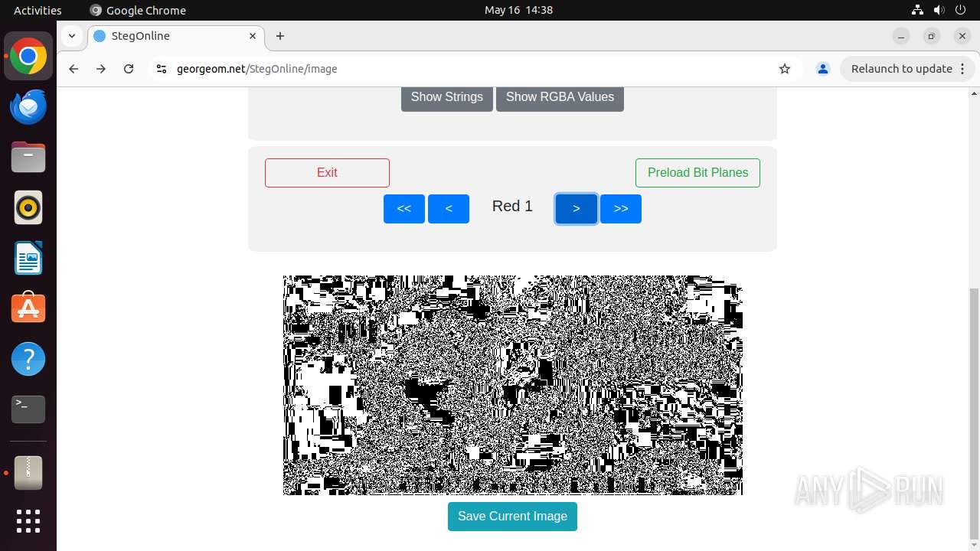The width and height of the screenshot is (980, 551).
Task: Minimize the Chrome window
Action: point(901,36)
